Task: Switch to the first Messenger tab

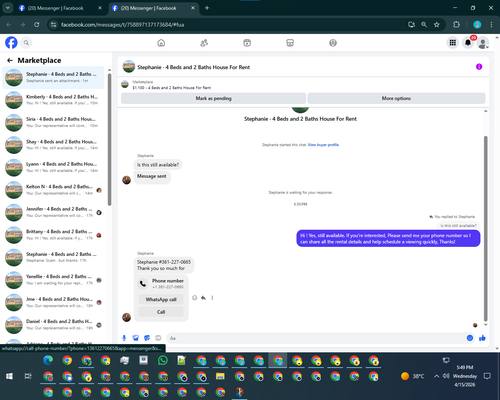Action: 60,8
